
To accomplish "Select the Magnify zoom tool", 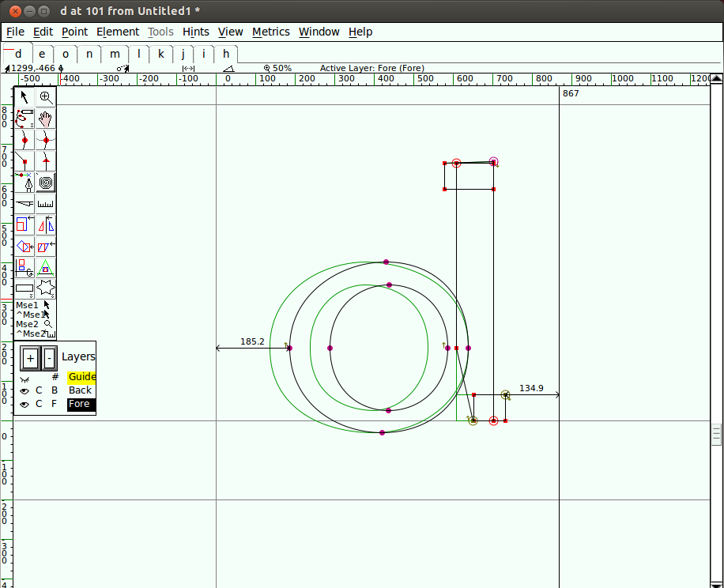I will click(x=46, y=98).
